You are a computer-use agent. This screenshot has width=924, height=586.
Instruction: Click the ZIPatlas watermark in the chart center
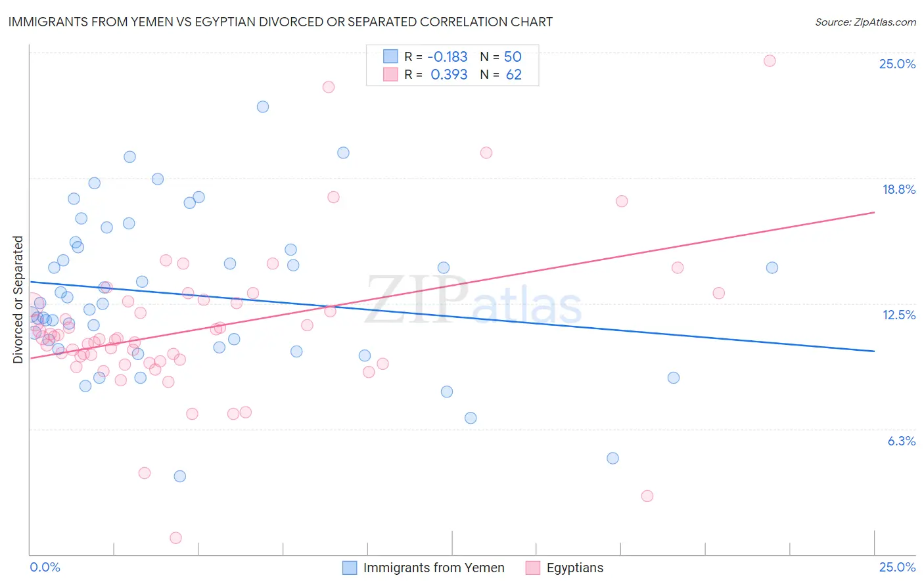[474, 301]
